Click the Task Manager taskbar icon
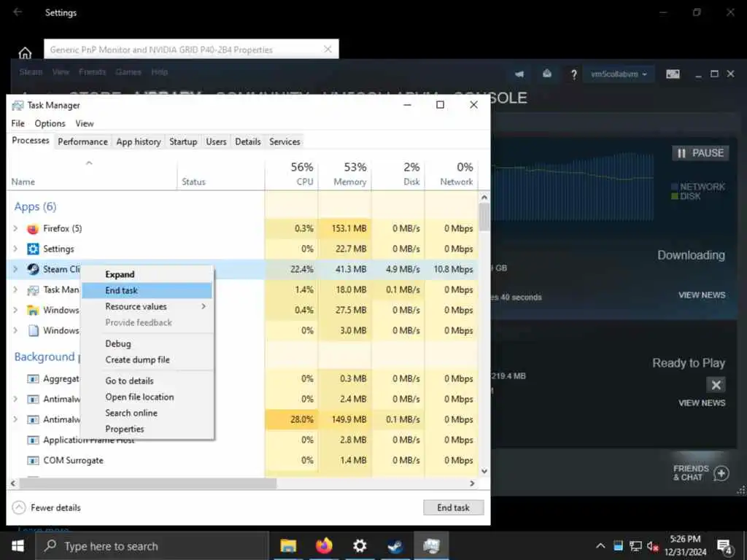747x560 pixels. (430, 545)
